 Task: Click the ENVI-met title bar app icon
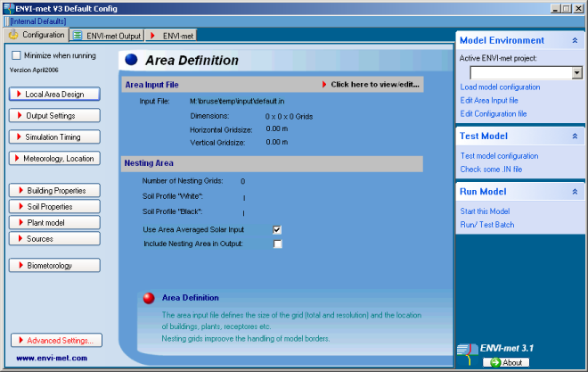(9, 8)
